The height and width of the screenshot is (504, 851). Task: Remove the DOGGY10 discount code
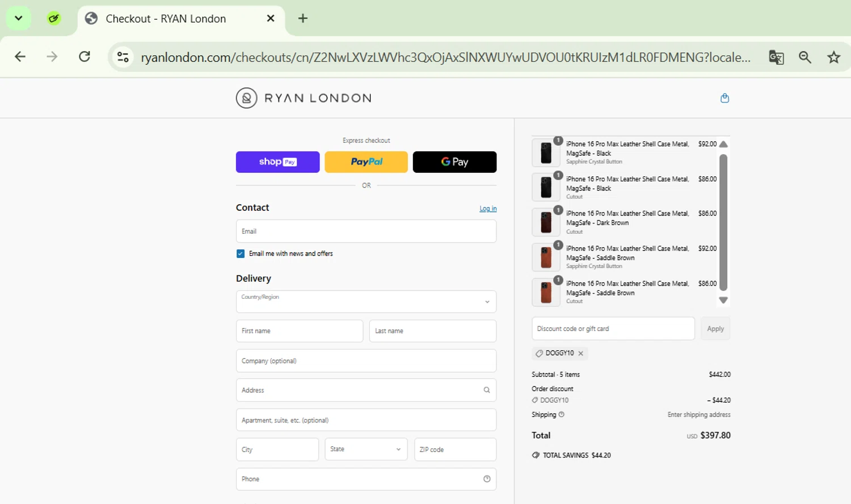pyautogui.click(x=581, y=353)
